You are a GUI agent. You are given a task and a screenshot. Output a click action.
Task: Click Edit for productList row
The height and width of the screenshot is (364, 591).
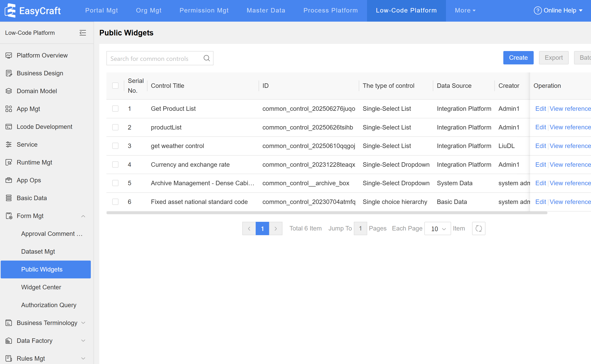click(540, 127)
